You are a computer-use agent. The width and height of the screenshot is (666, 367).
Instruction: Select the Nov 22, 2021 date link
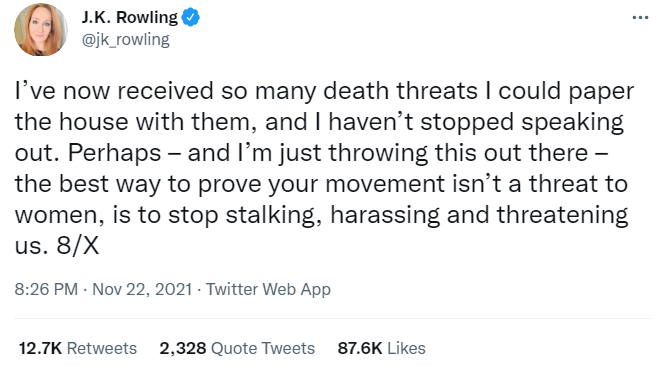click(142, 289)
